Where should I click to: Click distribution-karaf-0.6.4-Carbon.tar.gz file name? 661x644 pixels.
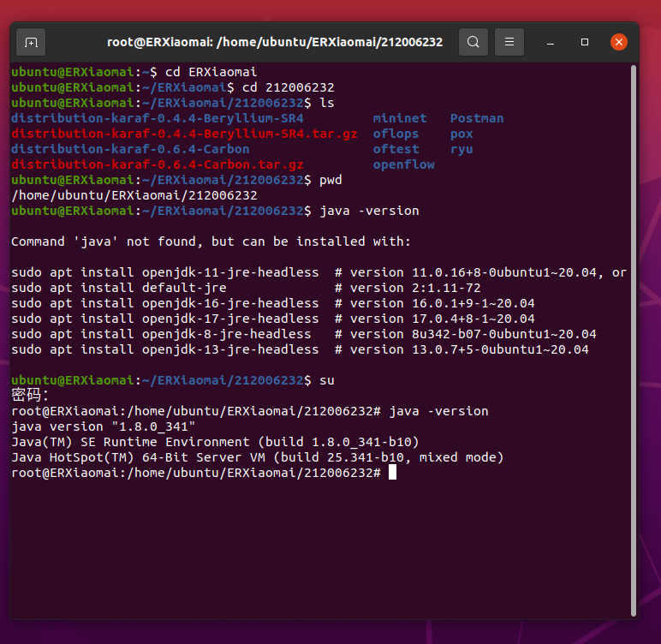coord(158,164)
